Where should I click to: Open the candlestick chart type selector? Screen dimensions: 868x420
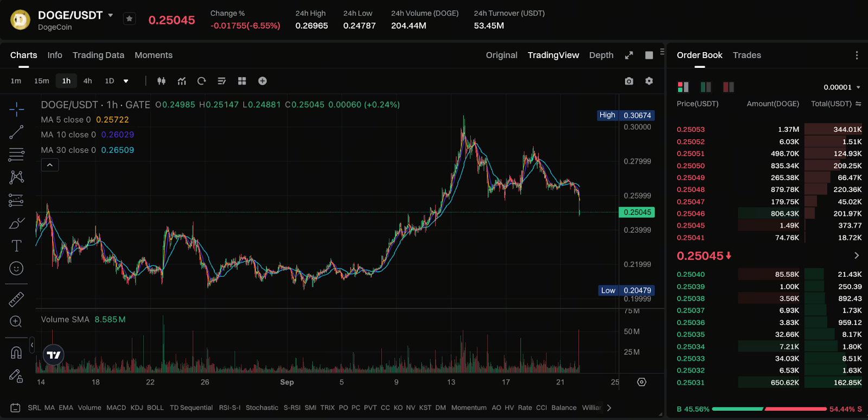[161, 81]
